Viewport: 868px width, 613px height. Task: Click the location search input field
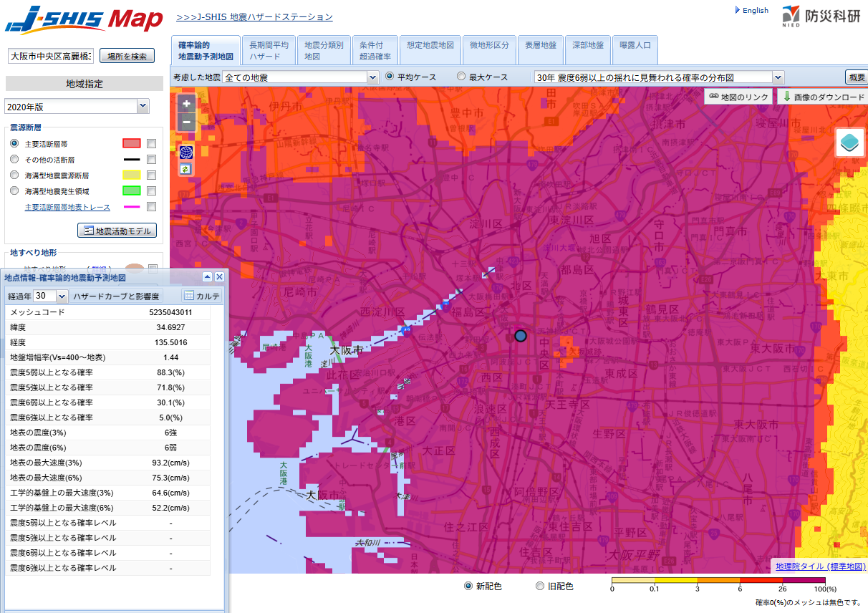pyautogui.click(x=50, y=57)
